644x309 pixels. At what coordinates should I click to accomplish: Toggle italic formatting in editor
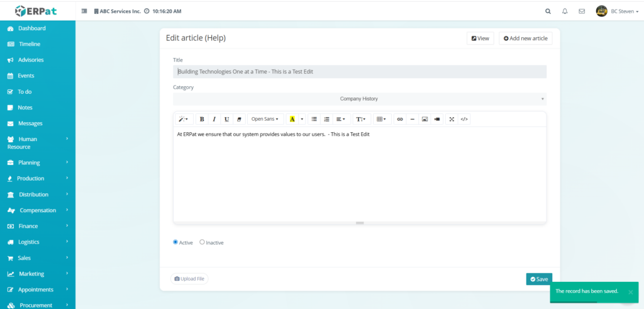[x=214, y=119]
